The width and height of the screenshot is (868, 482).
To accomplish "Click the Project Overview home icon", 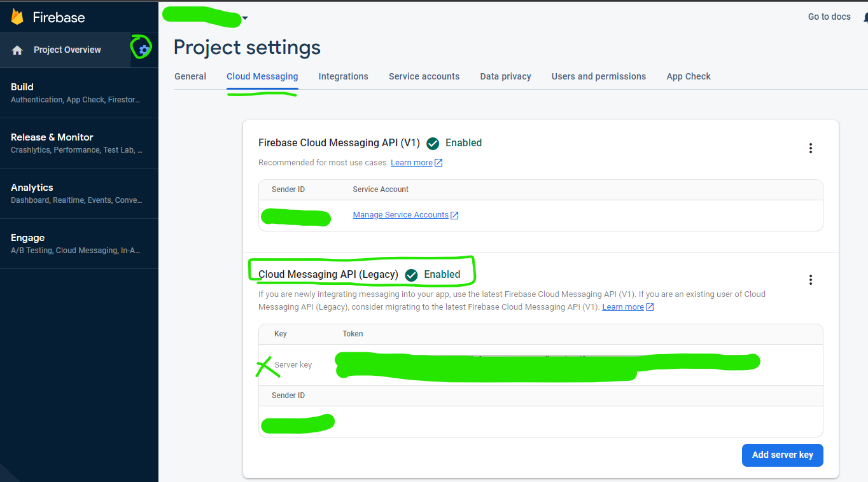I will point(17,50).
